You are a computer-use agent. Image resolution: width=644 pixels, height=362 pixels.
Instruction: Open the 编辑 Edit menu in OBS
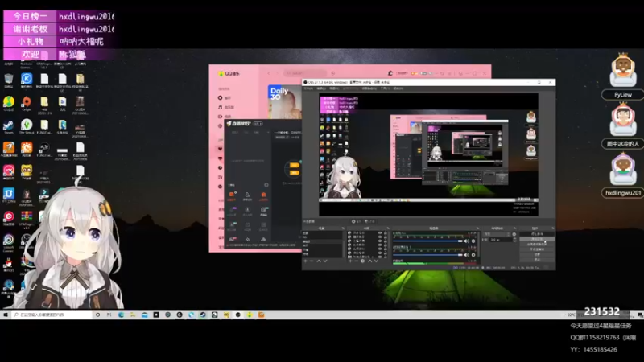[x=321, y=88]
